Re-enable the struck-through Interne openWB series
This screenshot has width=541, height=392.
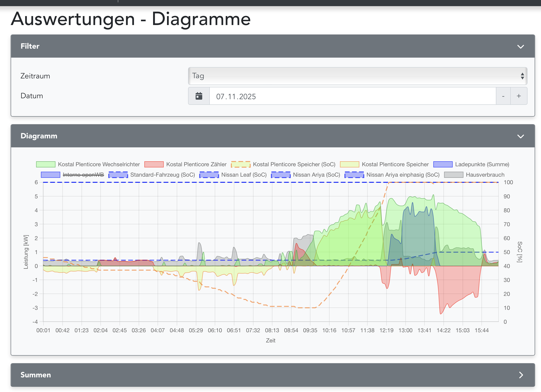(83, 175)
